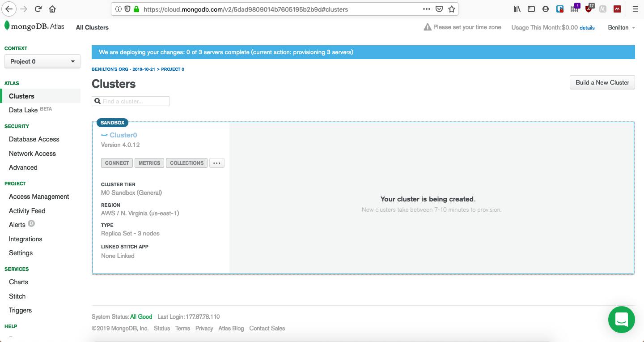Click the SANDBOX badge on cluster card
The height and width of the screenshot is (342, 644).
[x=113, y=123]
